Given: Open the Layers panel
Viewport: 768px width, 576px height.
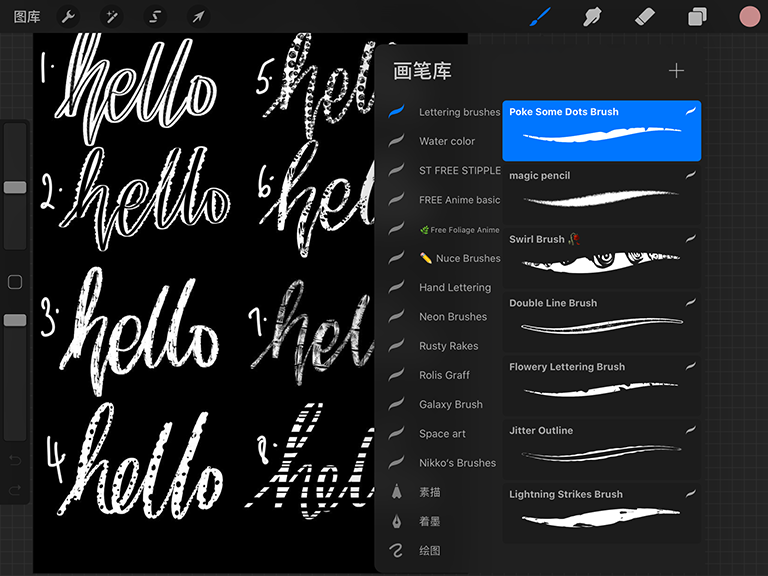Looking at the screenshot, I should pos(697,16).
